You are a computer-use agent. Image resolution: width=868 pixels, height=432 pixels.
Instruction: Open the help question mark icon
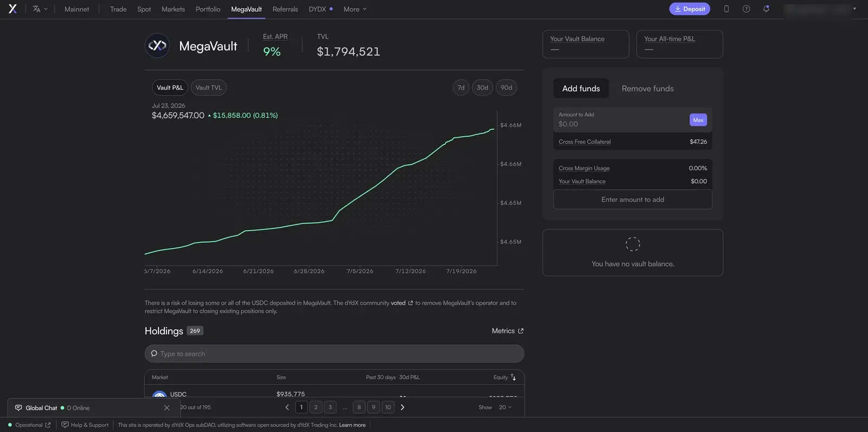pos(746,9)
